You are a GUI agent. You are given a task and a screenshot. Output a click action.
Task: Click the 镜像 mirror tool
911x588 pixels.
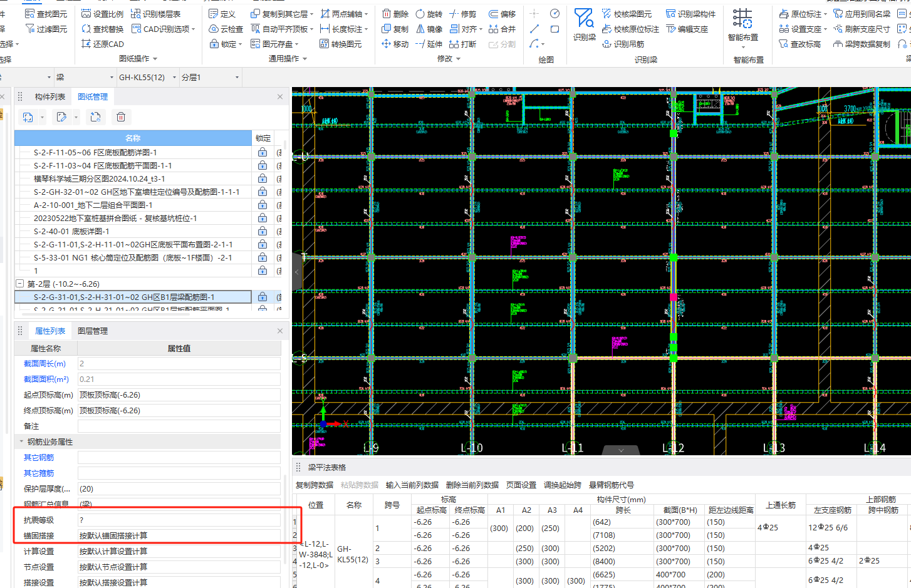429,29
